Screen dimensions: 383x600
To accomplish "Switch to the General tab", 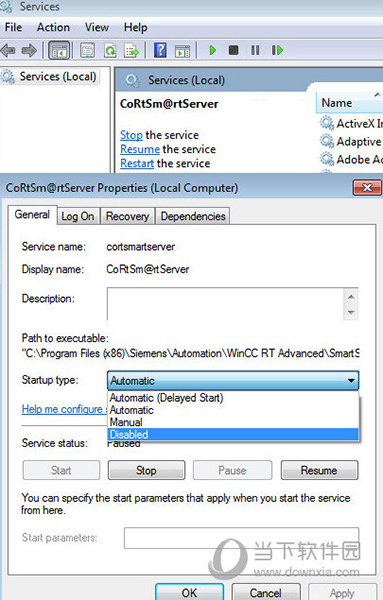I will coord(32,215).
